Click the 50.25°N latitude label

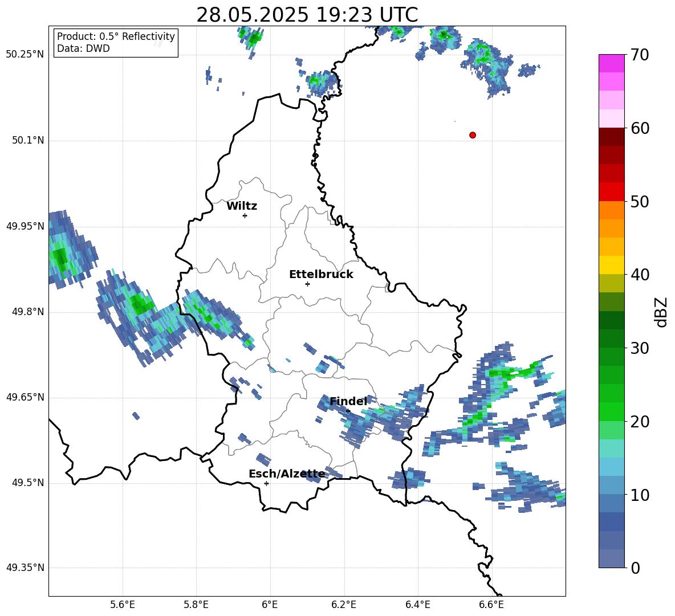25,55
